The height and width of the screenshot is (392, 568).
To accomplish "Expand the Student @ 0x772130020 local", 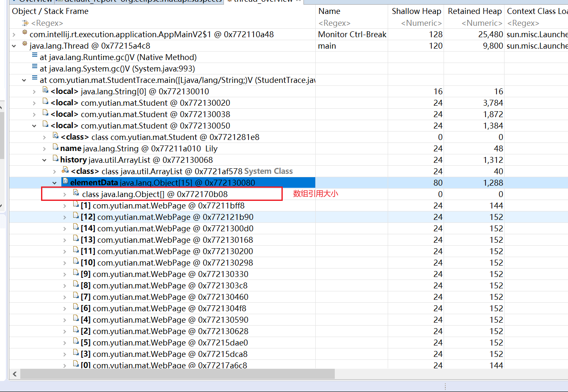I will (34, 103).
